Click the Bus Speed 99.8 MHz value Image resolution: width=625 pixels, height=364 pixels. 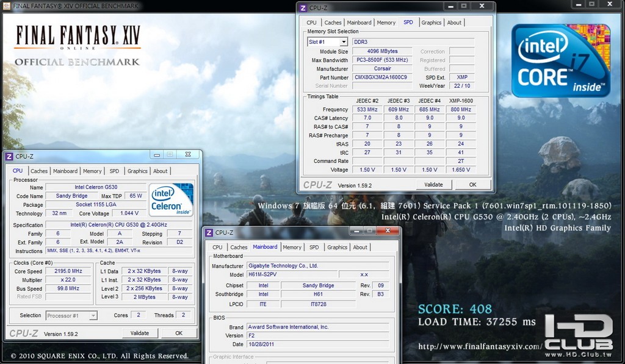(68, 289)
